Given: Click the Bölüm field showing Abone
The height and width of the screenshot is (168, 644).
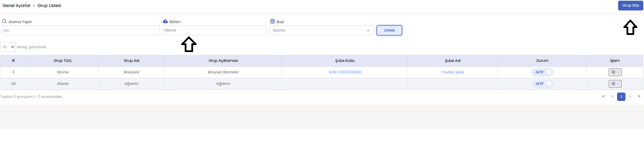Looking at the screenshot, I should (x=214, y=30).
